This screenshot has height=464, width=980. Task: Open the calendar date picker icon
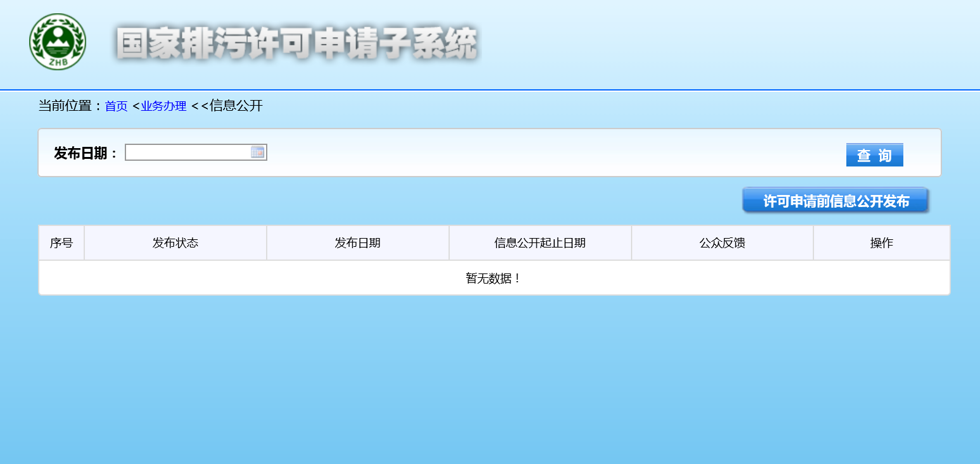(x=257, y=152)
